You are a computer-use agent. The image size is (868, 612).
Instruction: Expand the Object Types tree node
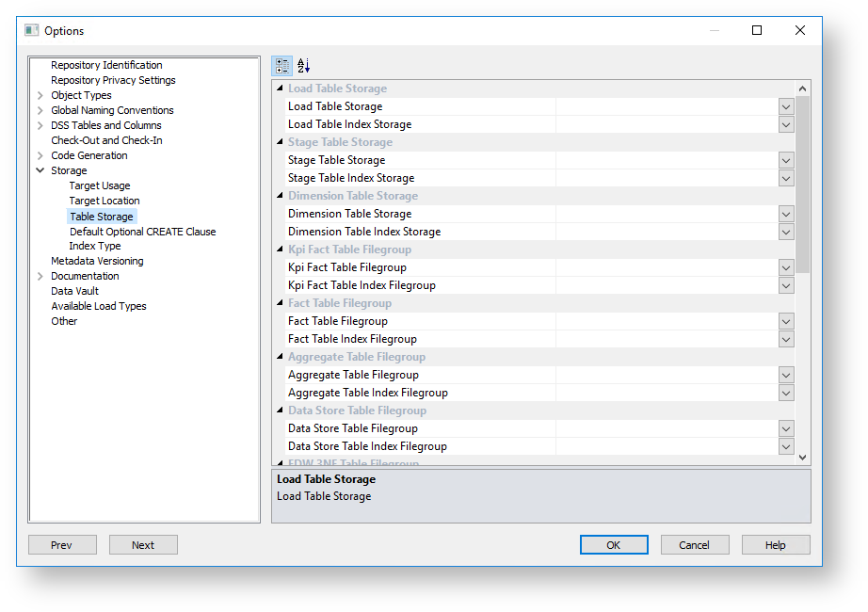(x=40, y=95)
